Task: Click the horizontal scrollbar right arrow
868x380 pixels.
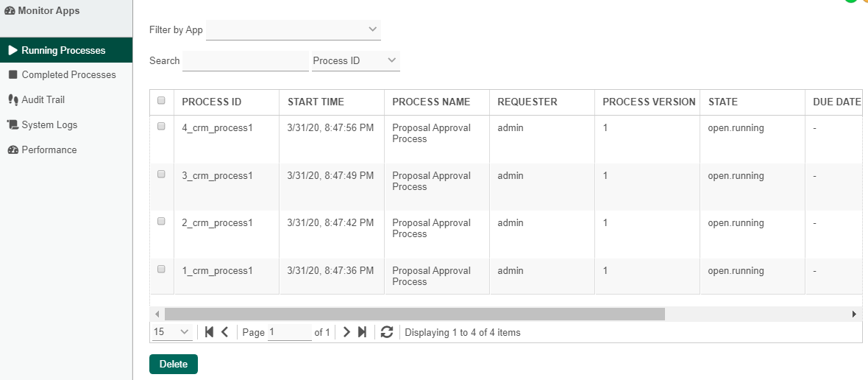Action: coord(854,314)
